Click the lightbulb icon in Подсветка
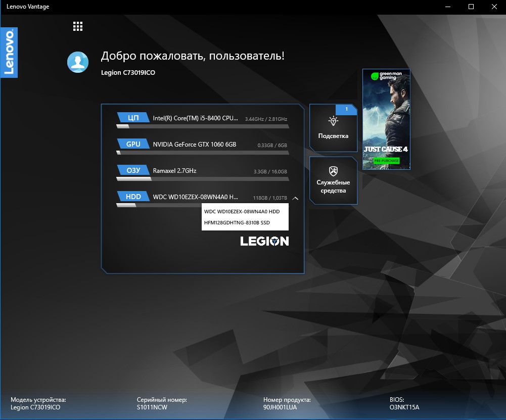Screen dimensions: 506x420 333,121
